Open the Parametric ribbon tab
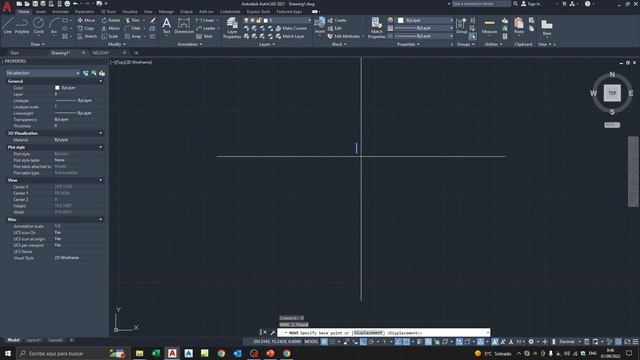This screenshot has width=640, height=360. click(84, 12)
